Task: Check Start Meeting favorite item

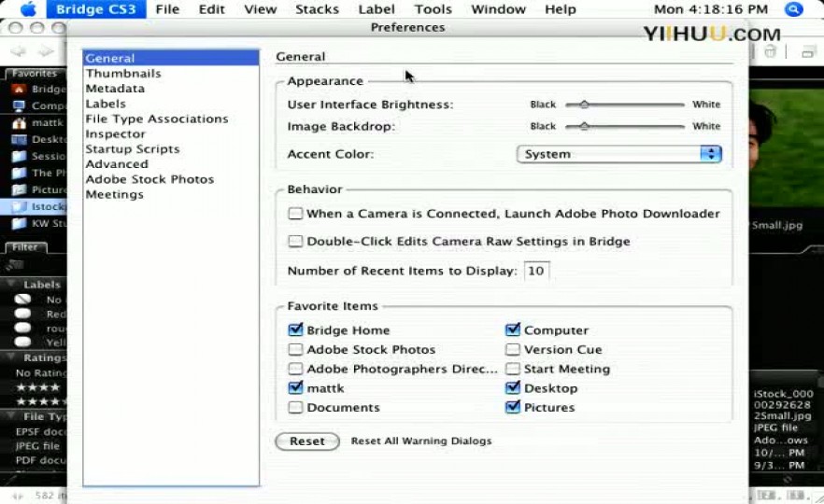Action: coord(512,369)
